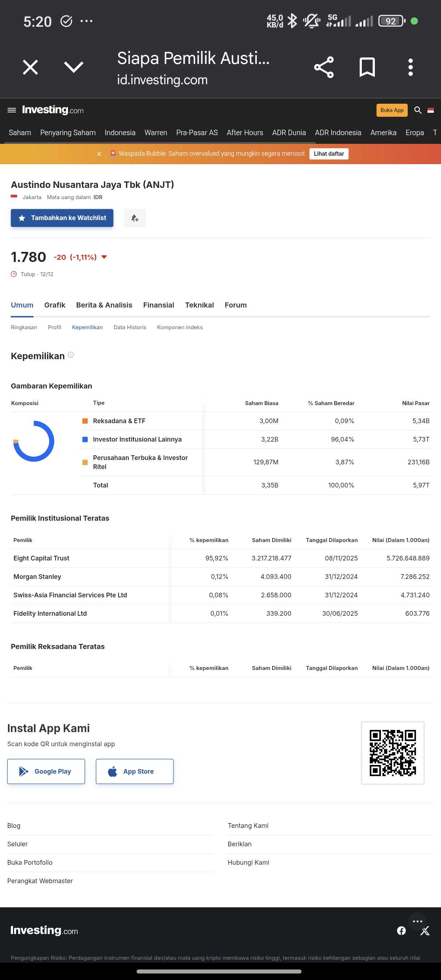Tap the clock icon beside Tutup
The width and height of the screenshot is (441, 980).
[14, 274]
